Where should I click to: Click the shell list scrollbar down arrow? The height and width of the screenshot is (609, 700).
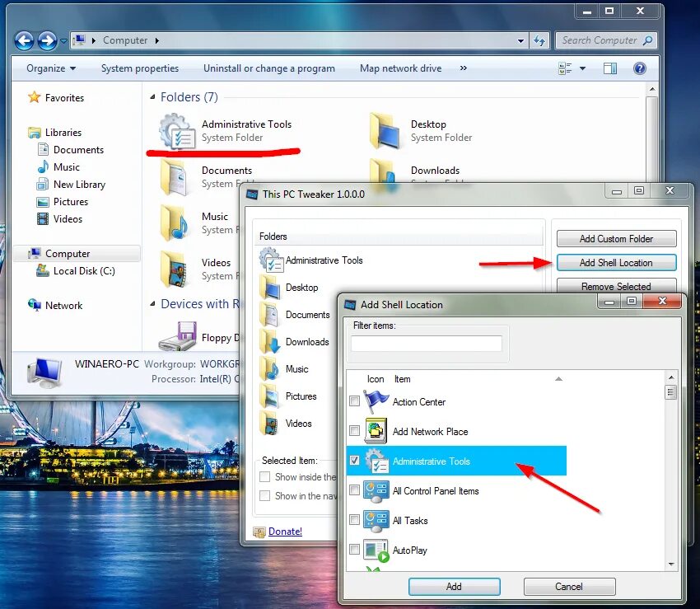coord(671,564)
